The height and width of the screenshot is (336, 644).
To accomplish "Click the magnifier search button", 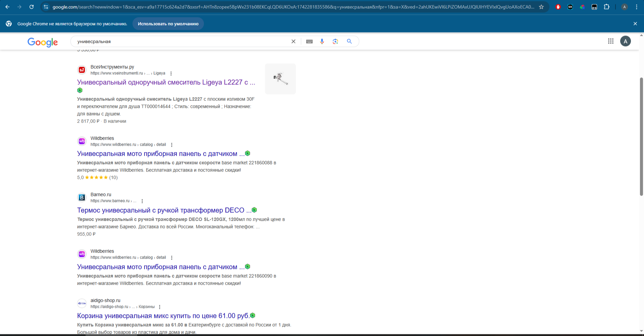I will click(349, 42).
